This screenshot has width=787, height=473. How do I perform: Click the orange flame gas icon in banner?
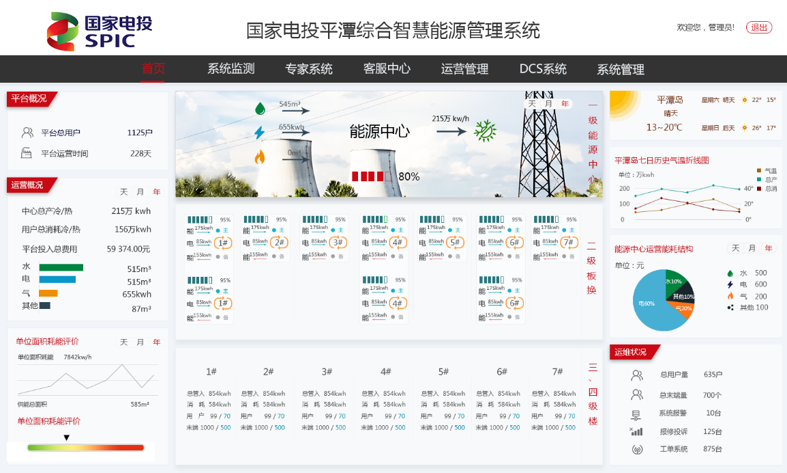coord(260,157)
